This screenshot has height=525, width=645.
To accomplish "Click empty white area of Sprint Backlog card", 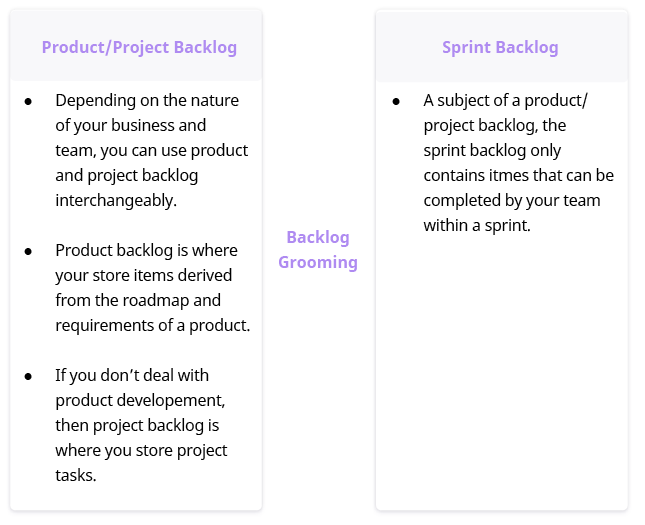I will (x=502, y=370).
